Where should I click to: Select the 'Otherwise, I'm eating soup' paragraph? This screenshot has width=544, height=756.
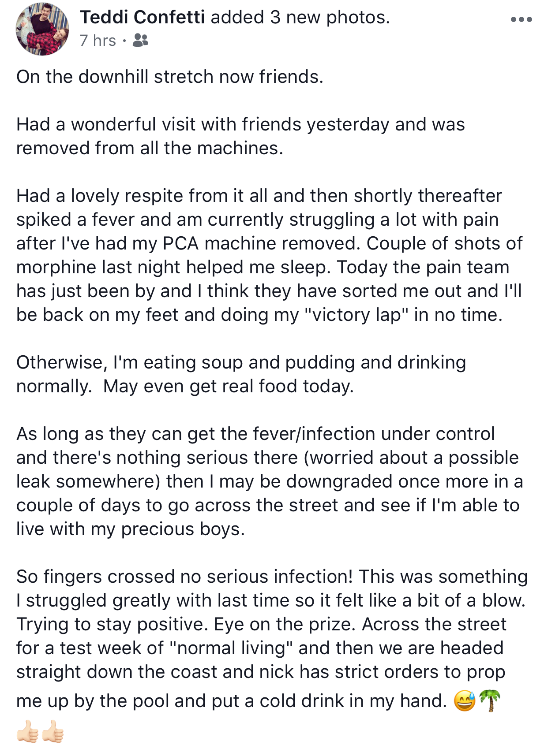(241, 374)
